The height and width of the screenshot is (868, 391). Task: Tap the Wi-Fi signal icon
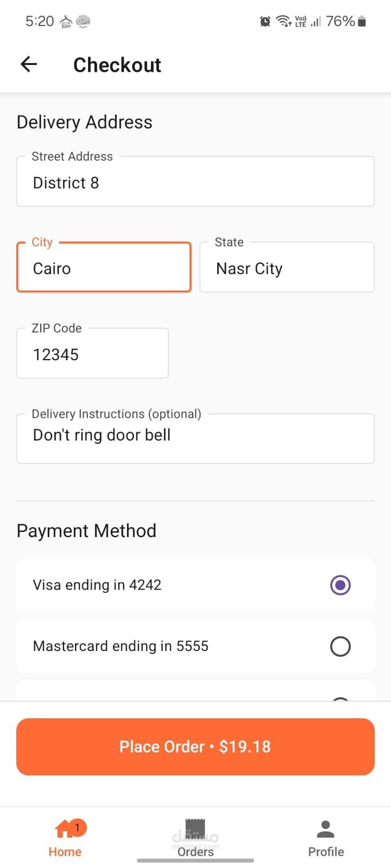point(283,21)
